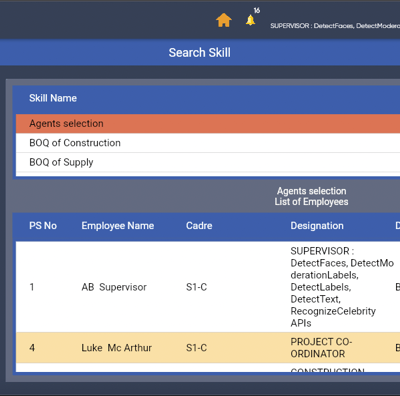Select Luke Mc Arthur employee row

tap(208, 348)
